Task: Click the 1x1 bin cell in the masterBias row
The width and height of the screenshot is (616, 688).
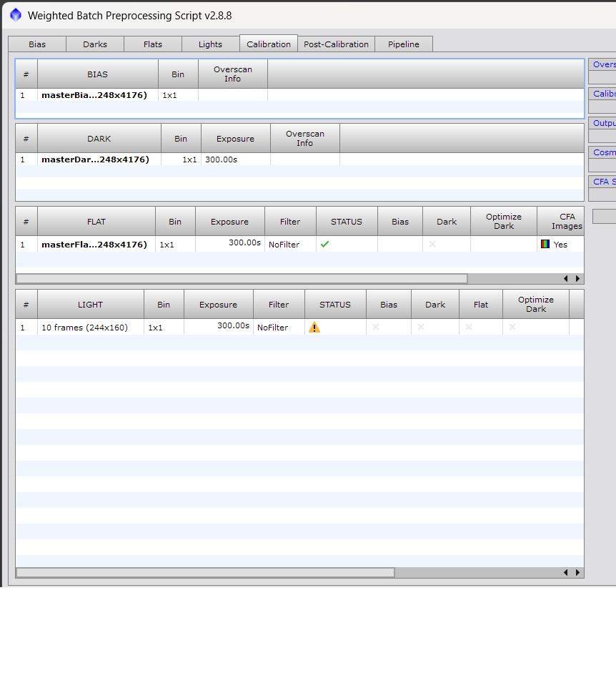Action: (x=178, y=95)
